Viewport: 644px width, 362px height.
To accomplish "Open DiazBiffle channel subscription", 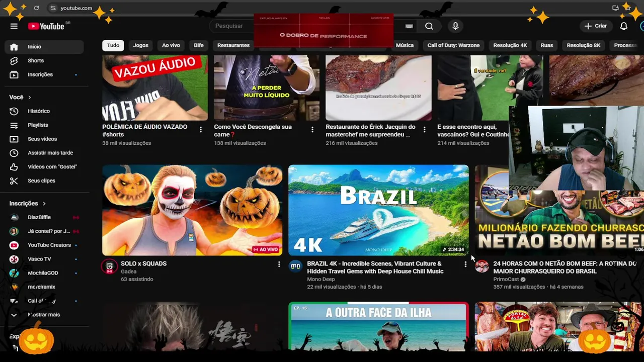I will pos(44,217).
